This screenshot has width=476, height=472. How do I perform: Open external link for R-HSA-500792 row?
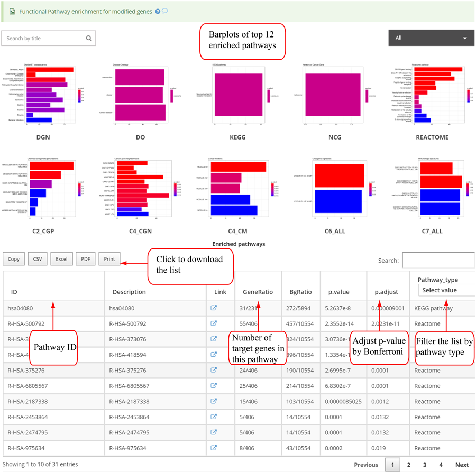[x=214, y=323]
